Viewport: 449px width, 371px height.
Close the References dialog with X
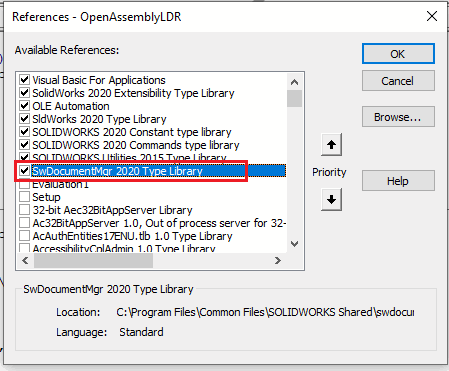[x=432, y=16]
